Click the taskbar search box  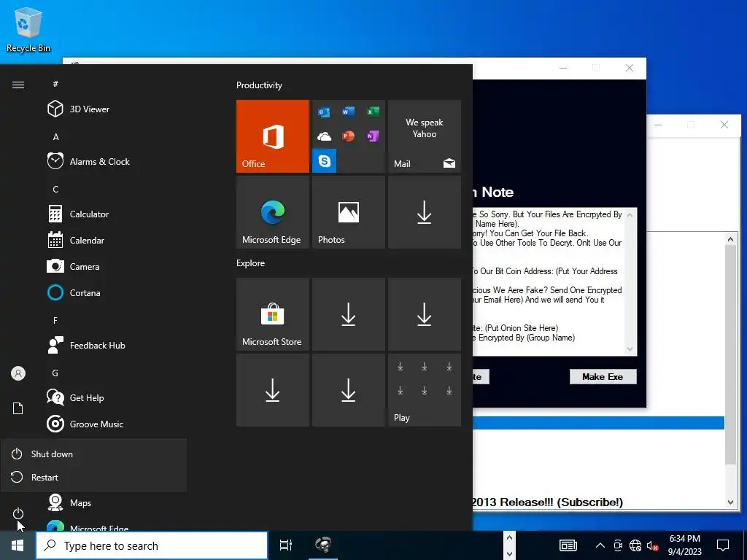coord(152,545)
